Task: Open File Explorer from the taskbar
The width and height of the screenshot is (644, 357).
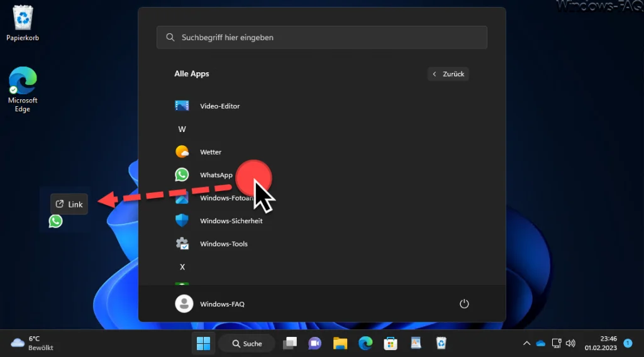Action: click(x=340, y=343)
